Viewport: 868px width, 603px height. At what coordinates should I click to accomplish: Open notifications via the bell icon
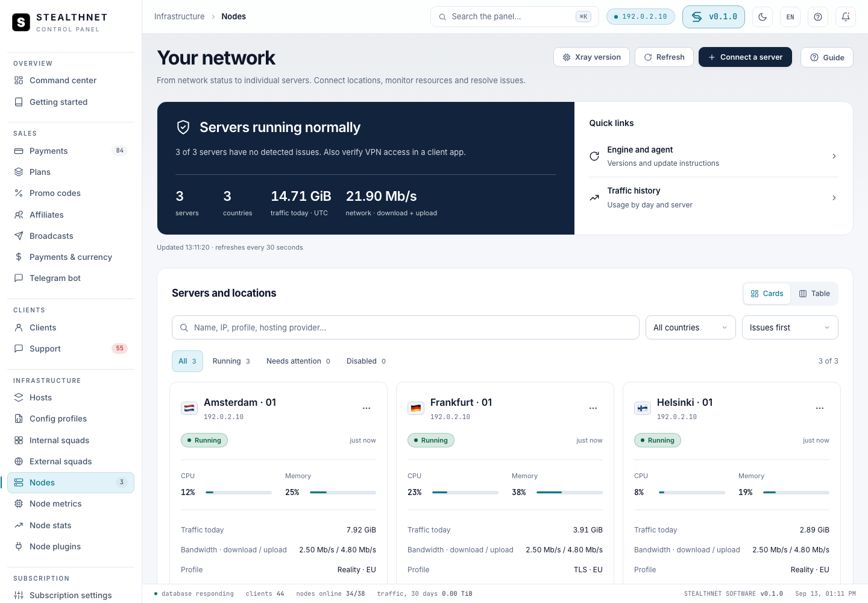[846, 17]
